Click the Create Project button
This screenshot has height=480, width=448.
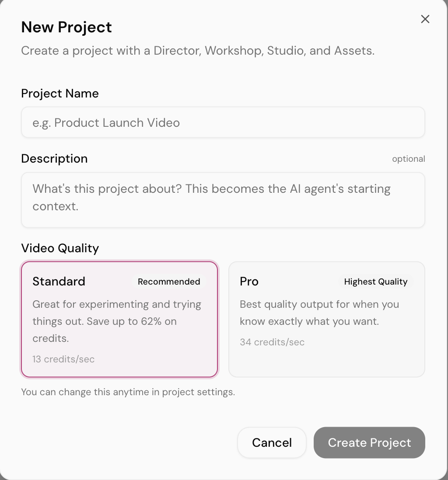click(369, 443)
